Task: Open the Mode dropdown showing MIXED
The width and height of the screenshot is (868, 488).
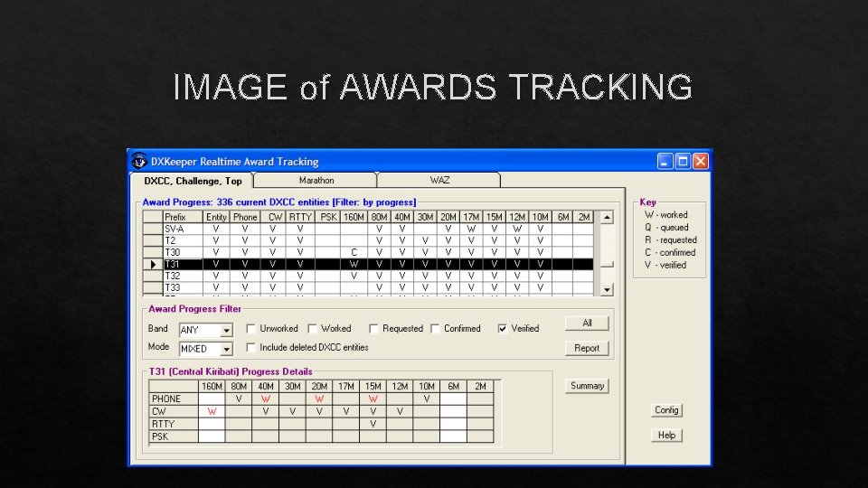Action: 226,349
